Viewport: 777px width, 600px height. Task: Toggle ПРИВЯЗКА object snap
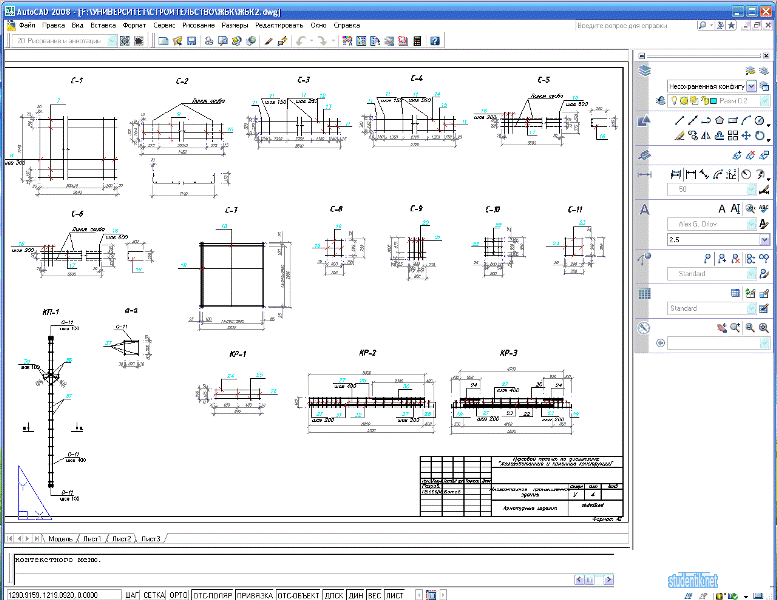tap(255, 595)
